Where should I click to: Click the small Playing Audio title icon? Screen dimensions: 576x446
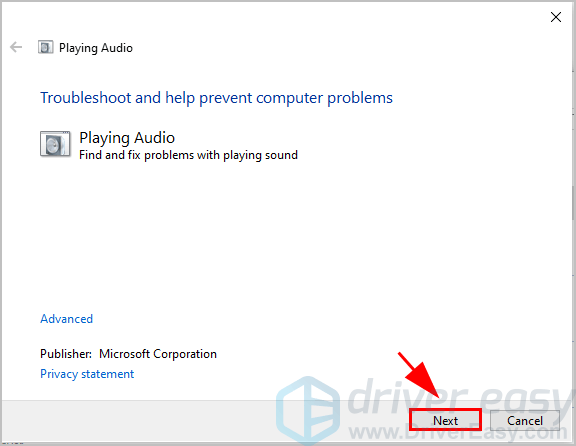[x=46, y=47]
